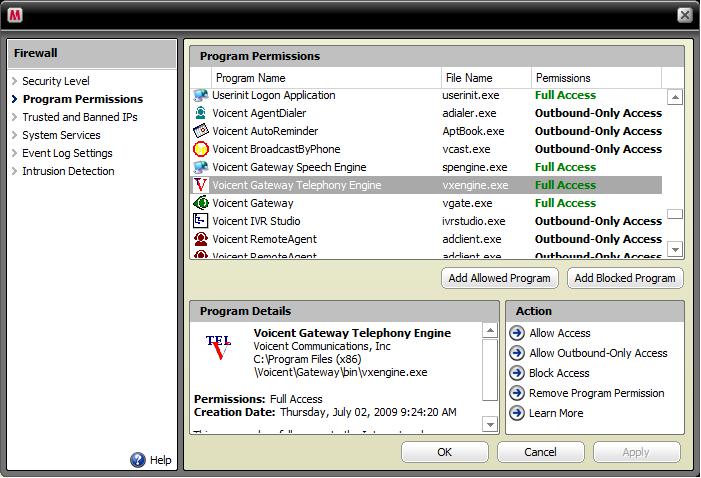Image resolution: width=701 pixels, height=478 pixels.
Task: Click the Voicent AutoReminder icon in list
Action: pyautogui.click(x=201, y=131)
